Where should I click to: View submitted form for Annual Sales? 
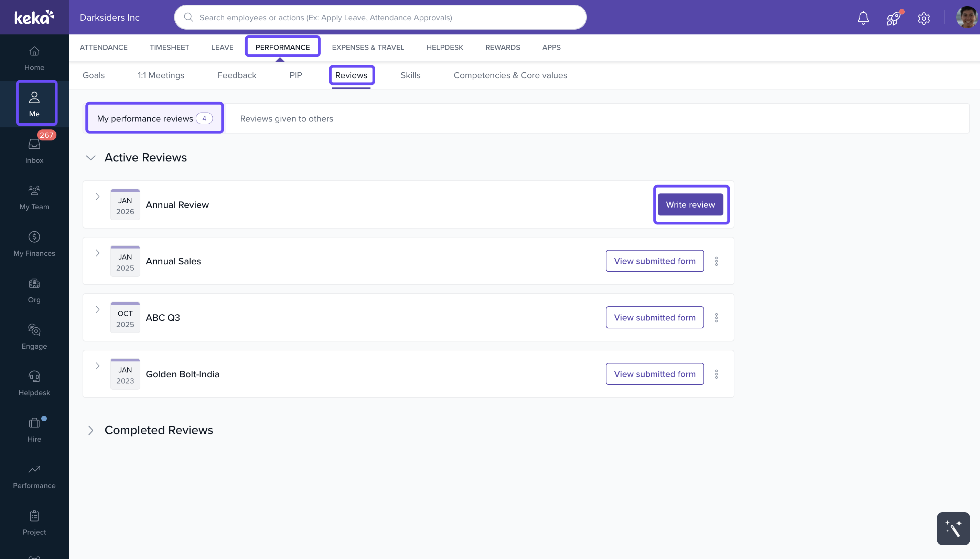click(x=654, y=261)
